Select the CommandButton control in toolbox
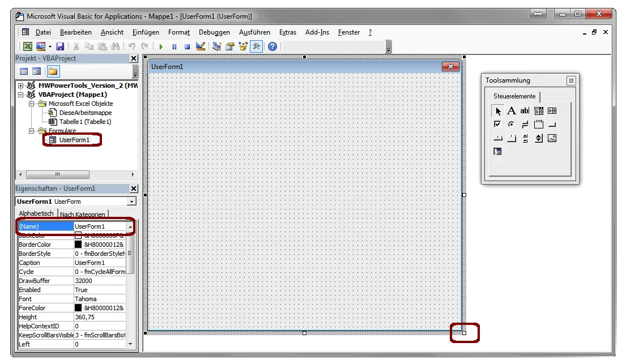Screen dimensions: 626x364 tap(552, 125)
